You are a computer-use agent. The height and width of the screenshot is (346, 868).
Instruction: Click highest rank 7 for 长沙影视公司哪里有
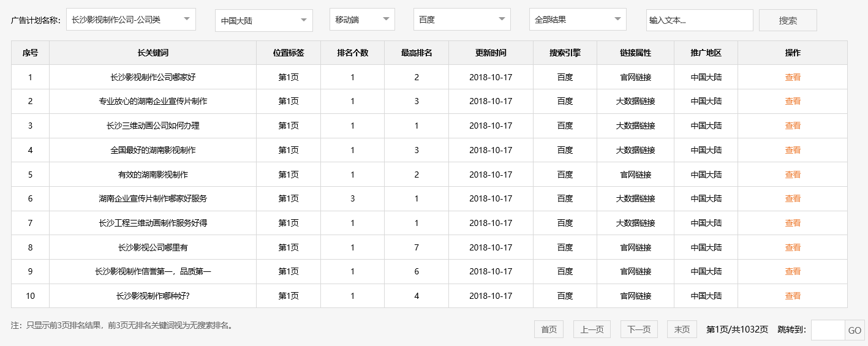pyautogui.click(x=417, y=247)
